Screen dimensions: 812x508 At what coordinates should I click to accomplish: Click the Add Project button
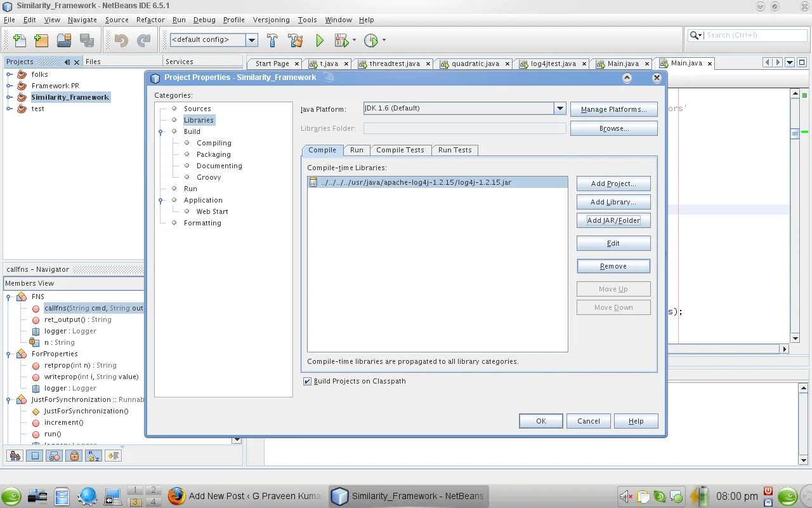point(613,184)
